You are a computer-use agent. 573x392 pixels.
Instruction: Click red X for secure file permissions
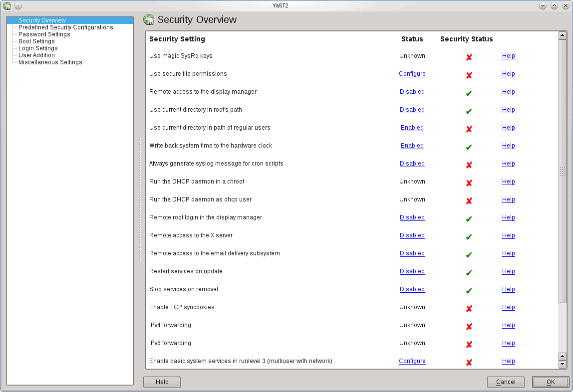point(469,75)
